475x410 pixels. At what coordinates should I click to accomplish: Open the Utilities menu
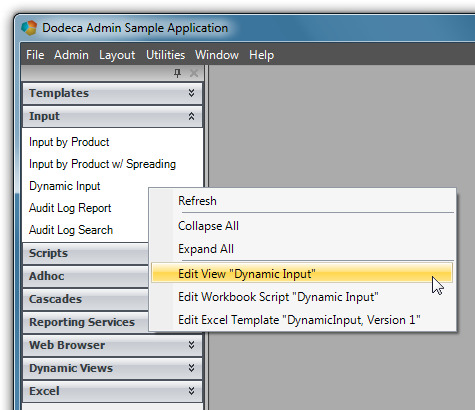point(165,55)
